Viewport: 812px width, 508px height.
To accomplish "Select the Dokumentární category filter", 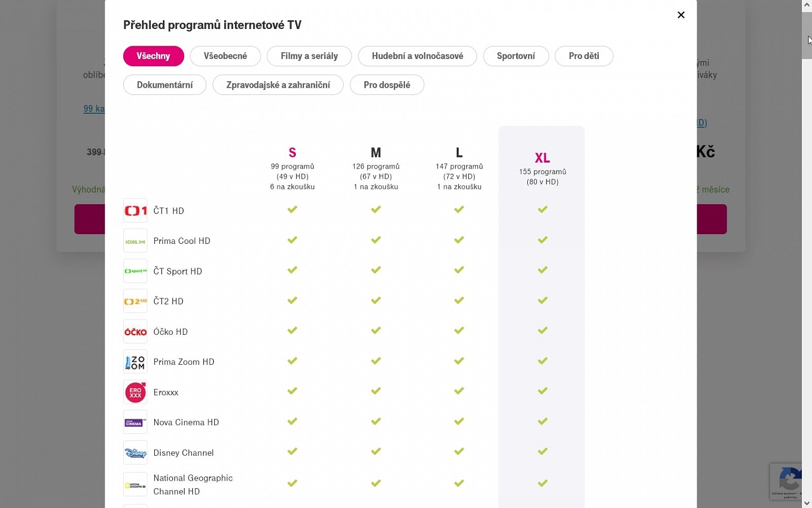I will click(x=164, y=85).
